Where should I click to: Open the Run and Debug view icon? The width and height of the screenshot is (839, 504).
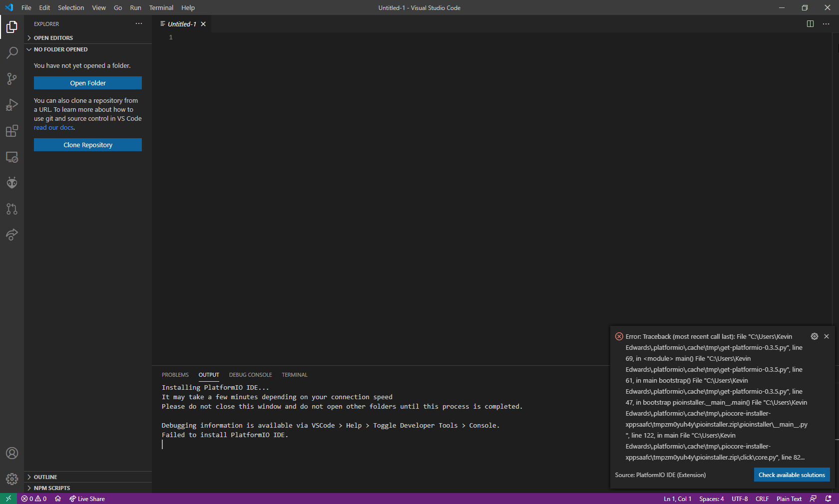(12, 105)
